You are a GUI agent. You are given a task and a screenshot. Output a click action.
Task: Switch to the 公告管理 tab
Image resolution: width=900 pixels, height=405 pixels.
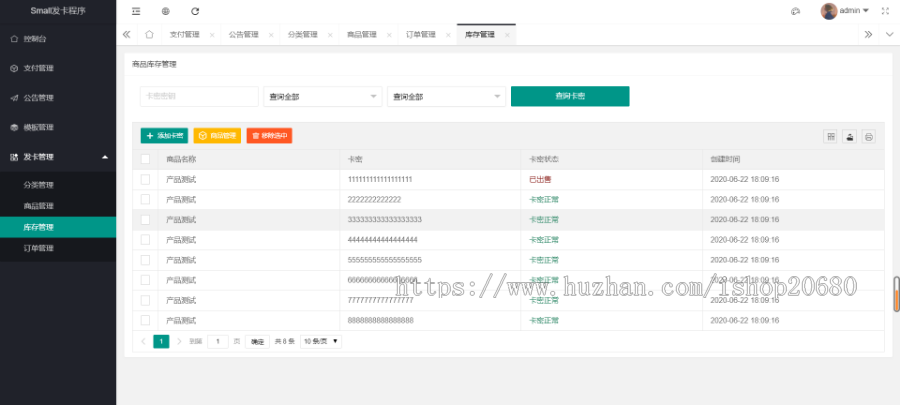244,34
